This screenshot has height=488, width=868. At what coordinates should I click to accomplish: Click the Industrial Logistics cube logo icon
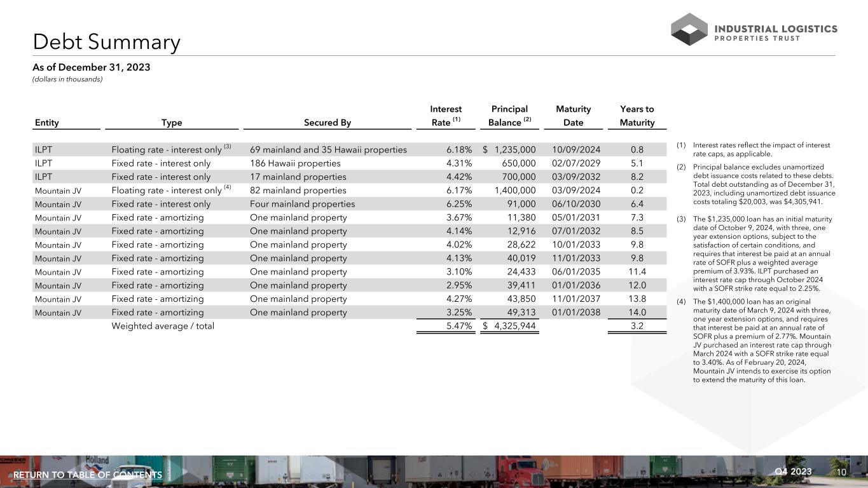[689, 29]
